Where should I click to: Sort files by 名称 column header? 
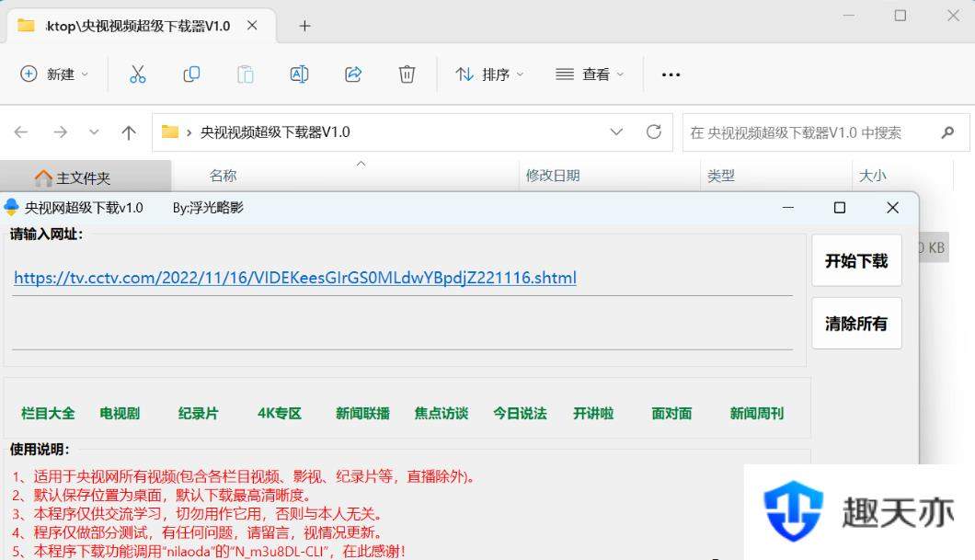coord(224,176)
